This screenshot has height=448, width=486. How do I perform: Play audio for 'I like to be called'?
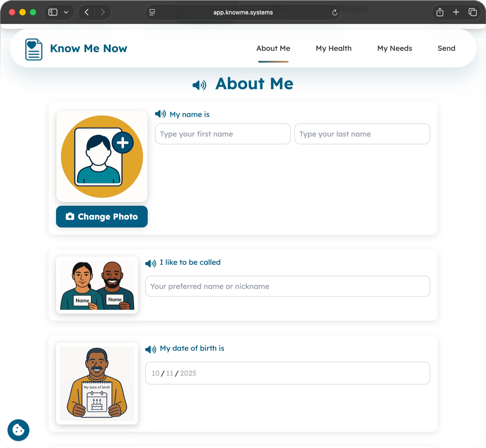click(150, 263)
